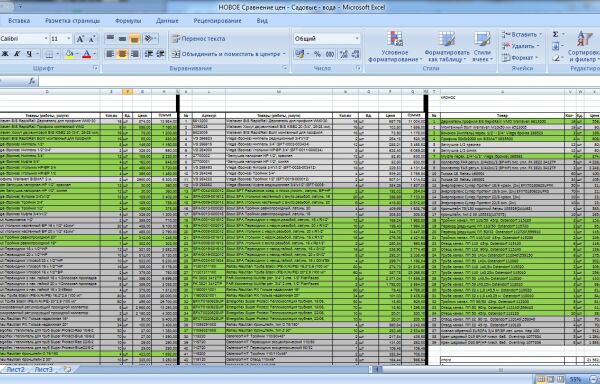Open the Формулы ribbon tab
Image resolution: width=600 pixels, height=384 pixels.
coord(128,21)
